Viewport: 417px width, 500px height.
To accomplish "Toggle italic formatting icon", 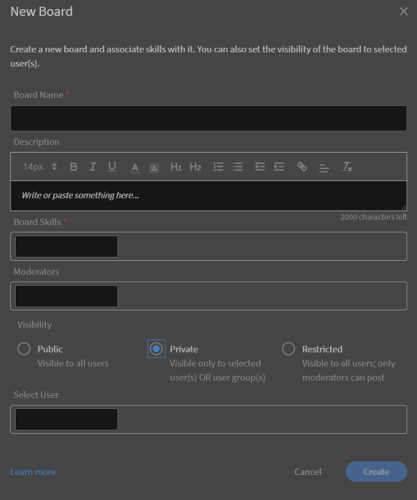I will [93, 167].
